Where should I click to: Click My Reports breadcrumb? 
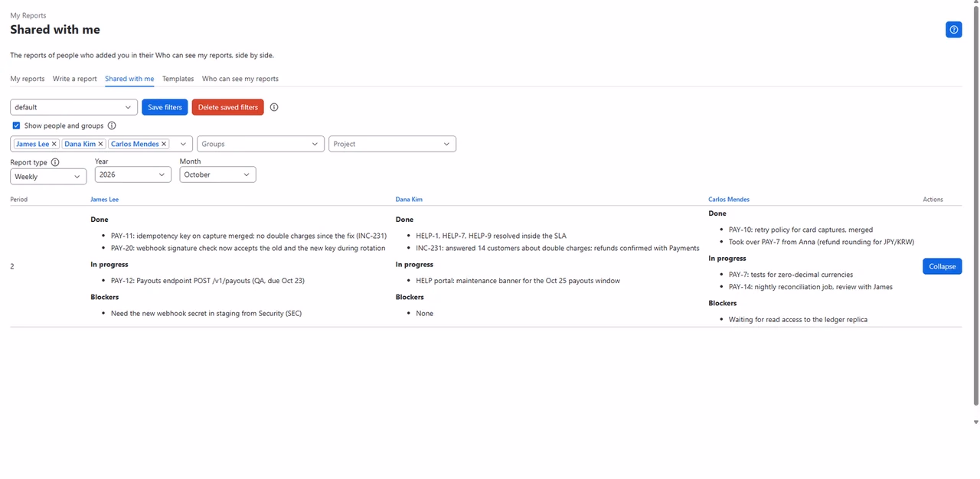coord(28,15)
